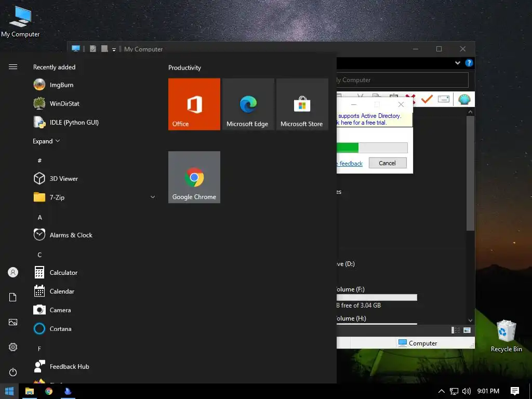Open network tray icon
Viewport: 532px width, 399px height.
tap(454, 391)
